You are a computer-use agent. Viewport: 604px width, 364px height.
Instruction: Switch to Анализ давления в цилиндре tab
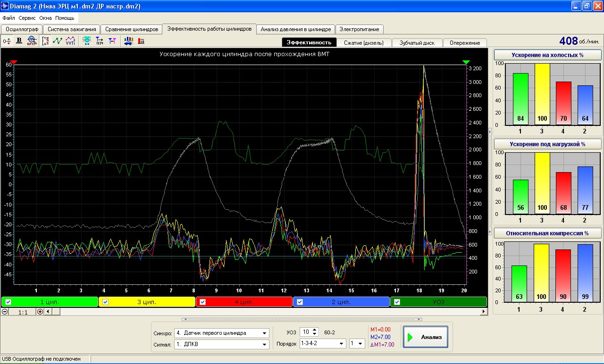coord(296,29)
